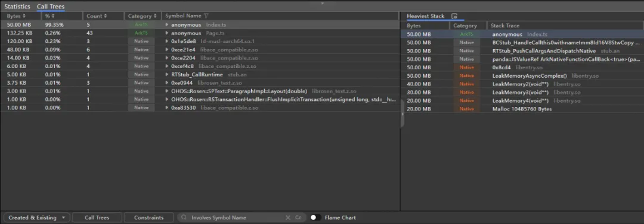Screen dimensions: 644x224
Task: Click the 30.00 MB bytes value
Action: (419, 92)
